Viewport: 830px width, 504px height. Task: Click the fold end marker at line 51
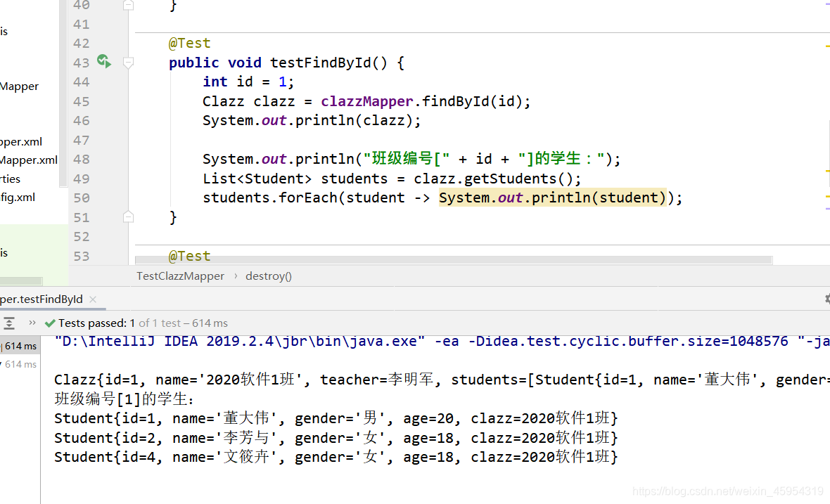coord(128,217)
